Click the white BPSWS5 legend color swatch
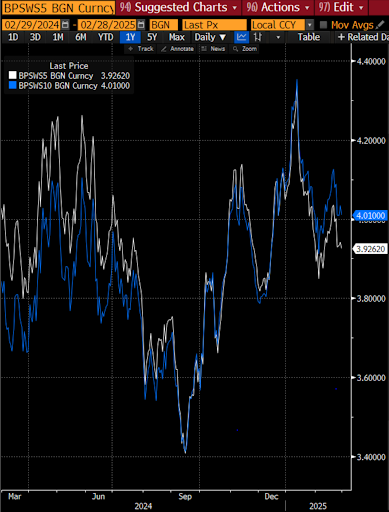389x512 pixels. 12,75
